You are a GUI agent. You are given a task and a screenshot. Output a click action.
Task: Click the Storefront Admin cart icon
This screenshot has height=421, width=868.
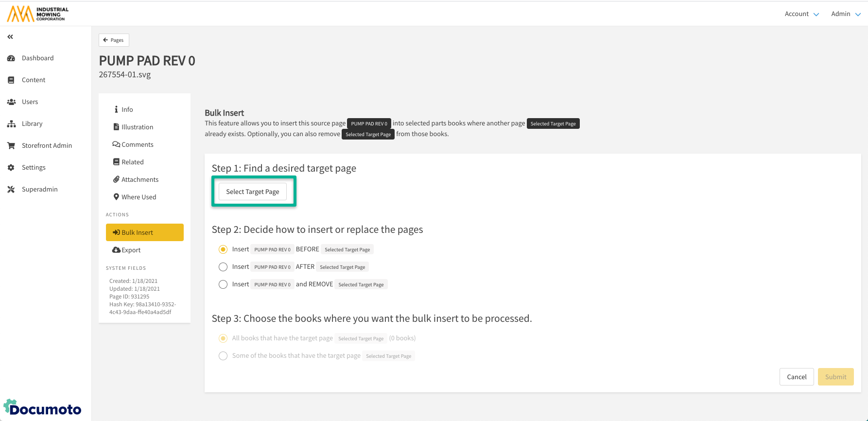click(11, 146)
